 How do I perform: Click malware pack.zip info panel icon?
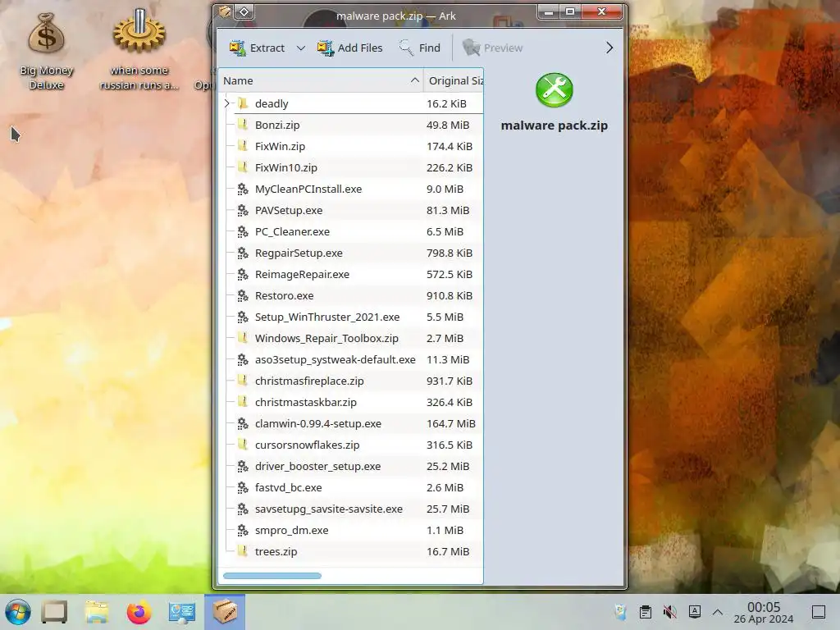point(554,90)
